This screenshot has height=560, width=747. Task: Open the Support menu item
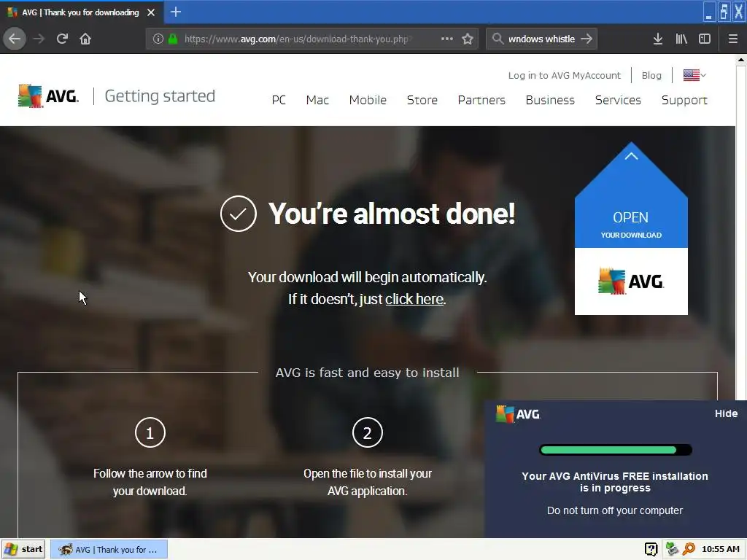tap(684, 100)
